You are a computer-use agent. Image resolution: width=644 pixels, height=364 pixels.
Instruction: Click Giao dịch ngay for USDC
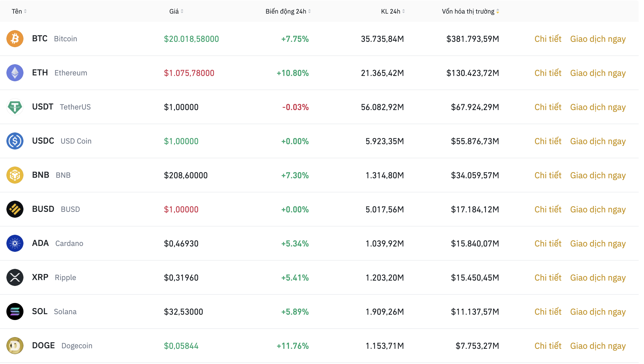(598, 141)
